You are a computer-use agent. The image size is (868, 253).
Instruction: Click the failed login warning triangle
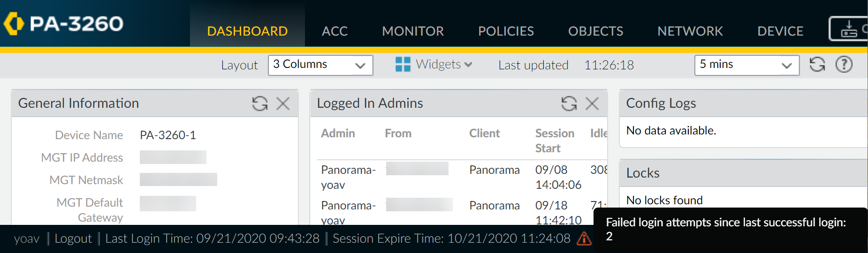(584, 238)
